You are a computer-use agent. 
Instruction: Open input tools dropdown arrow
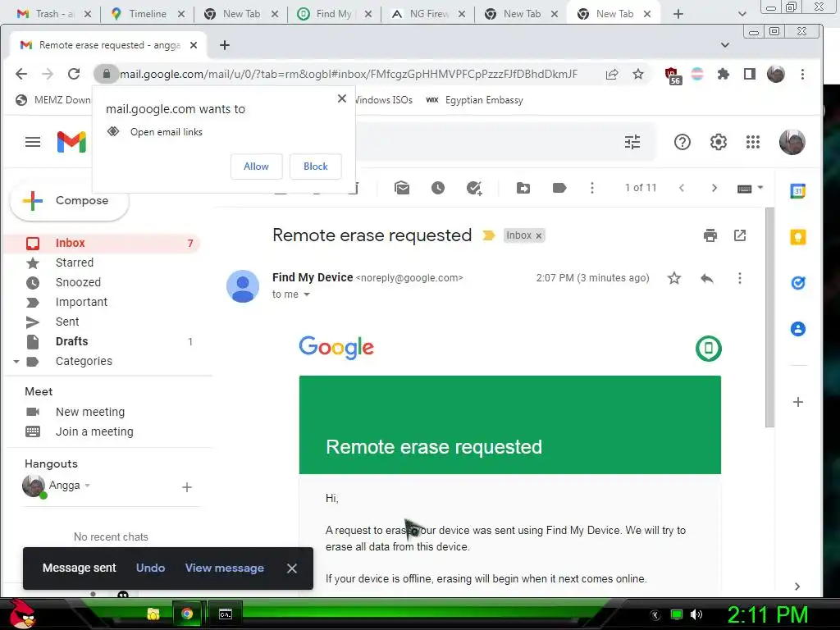(x=760, y=188)
